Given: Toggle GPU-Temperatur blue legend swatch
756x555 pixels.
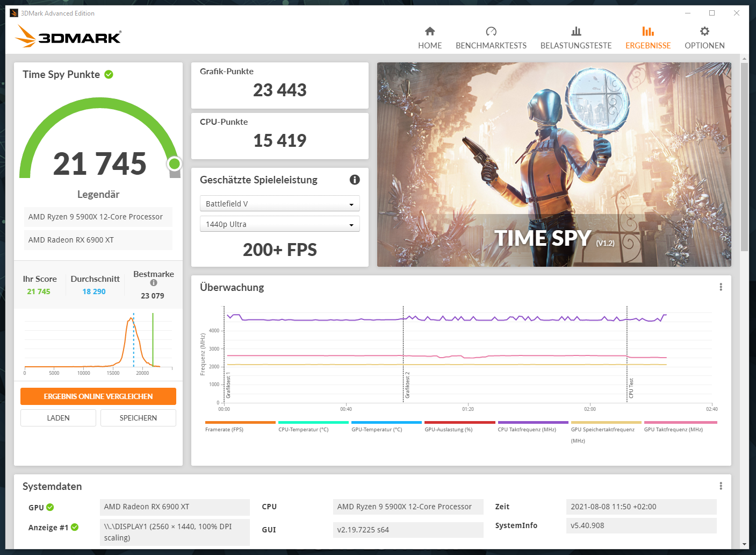Looking at the screenshot, I should (x=386, y=423).
